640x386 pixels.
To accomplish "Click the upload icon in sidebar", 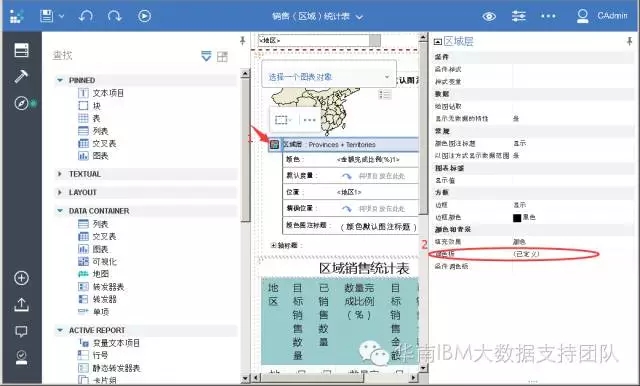I will [21, 304].
